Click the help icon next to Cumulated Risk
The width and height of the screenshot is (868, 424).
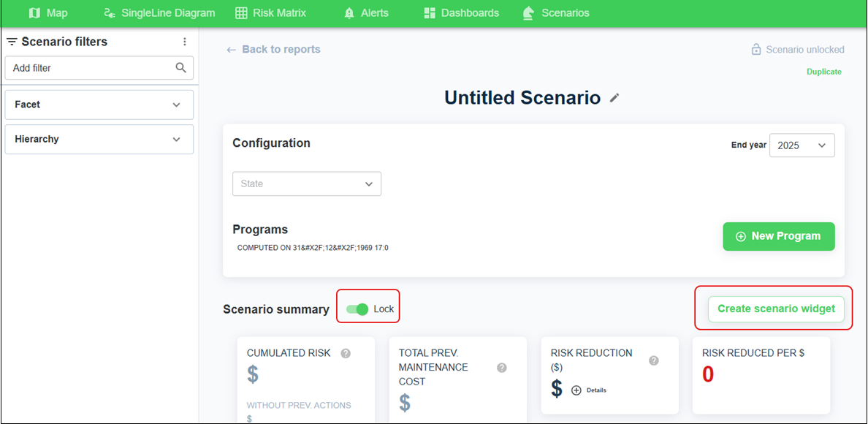coord(346,353)
